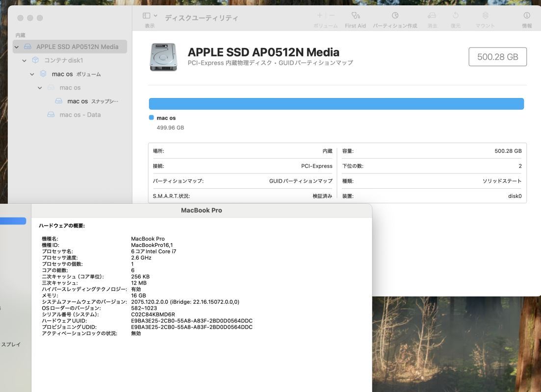Add a volume with the plus button
The width and height of the screenshot is (541, 392).
click(x=319, y=15)
